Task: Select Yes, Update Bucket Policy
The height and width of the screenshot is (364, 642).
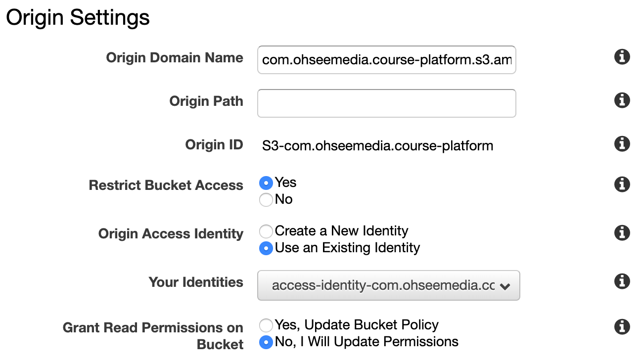Action: click(266, 325)
